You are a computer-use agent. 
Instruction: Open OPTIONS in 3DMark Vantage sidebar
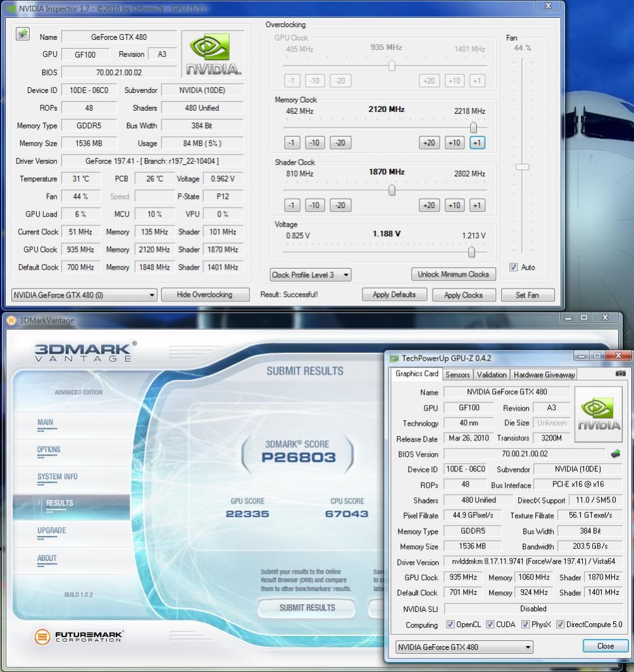tap(49, 449)
